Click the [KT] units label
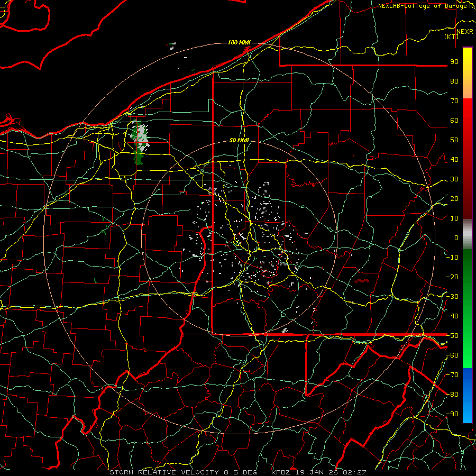Viewport: 476px width, 476px height. click(x=452, y=36)
